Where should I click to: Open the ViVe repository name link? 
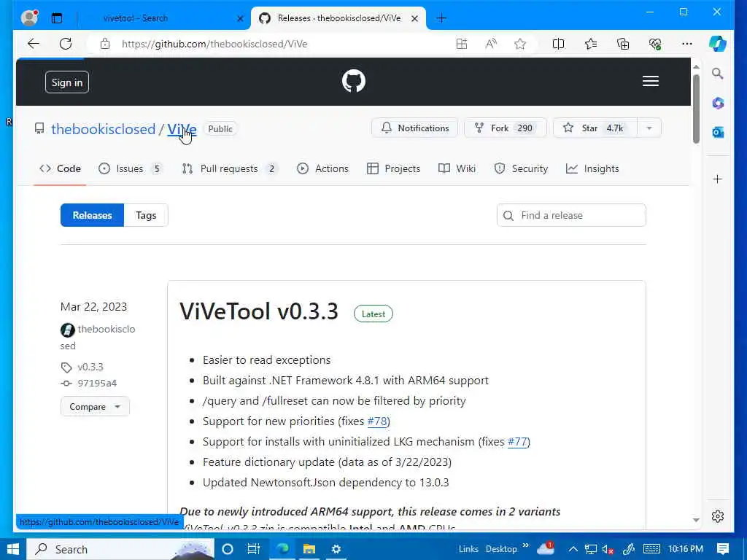pyautogui.click(x=182, y=129)
